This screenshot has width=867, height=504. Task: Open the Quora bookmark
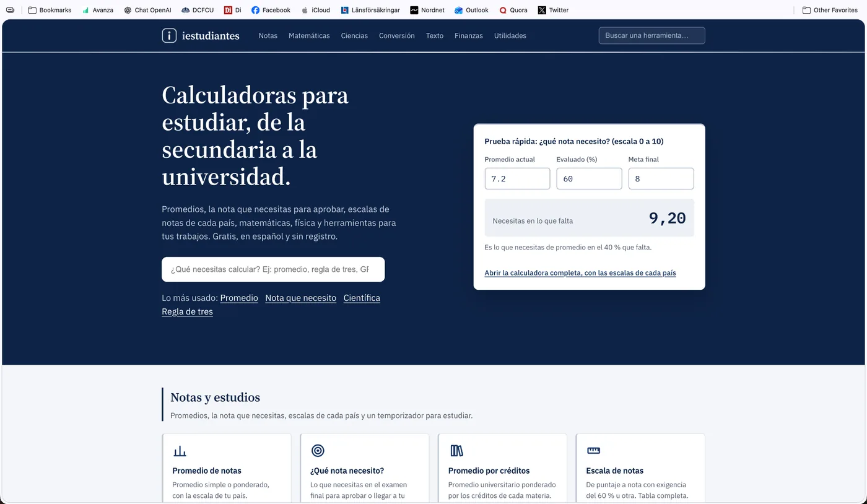(x=513, y=10)
